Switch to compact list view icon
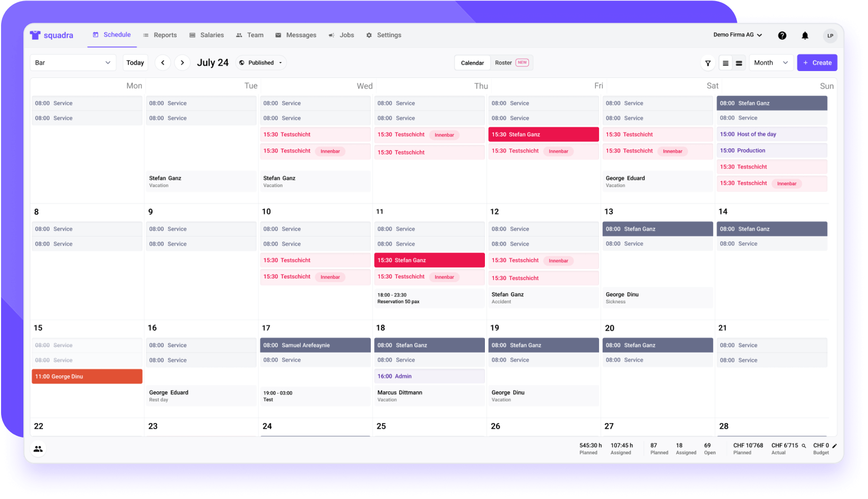Image resolution: width=868 pixels, height=499 pixels. pos(725,63)
